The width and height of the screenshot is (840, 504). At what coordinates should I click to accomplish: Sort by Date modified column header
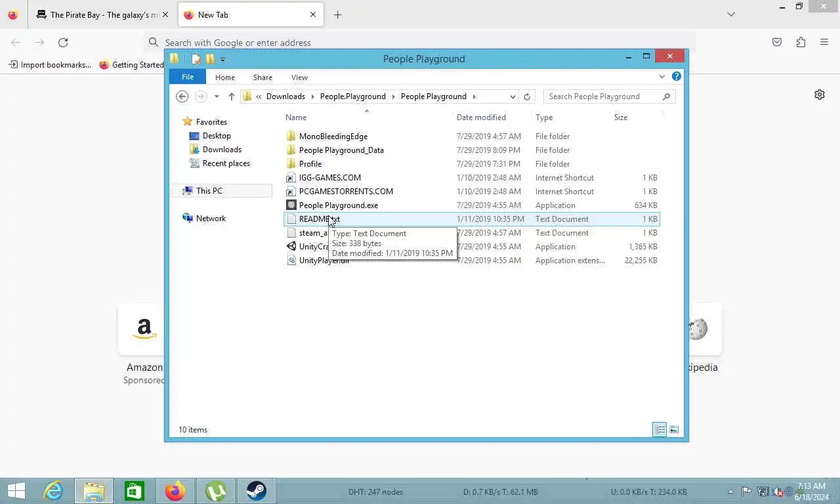coord(481,117)
